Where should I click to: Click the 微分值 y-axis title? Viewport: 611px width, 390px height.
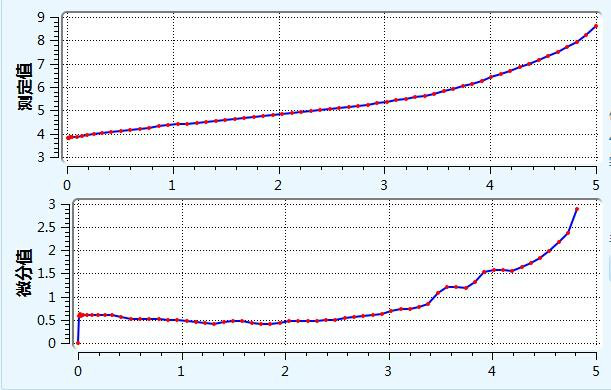(25, 273)
